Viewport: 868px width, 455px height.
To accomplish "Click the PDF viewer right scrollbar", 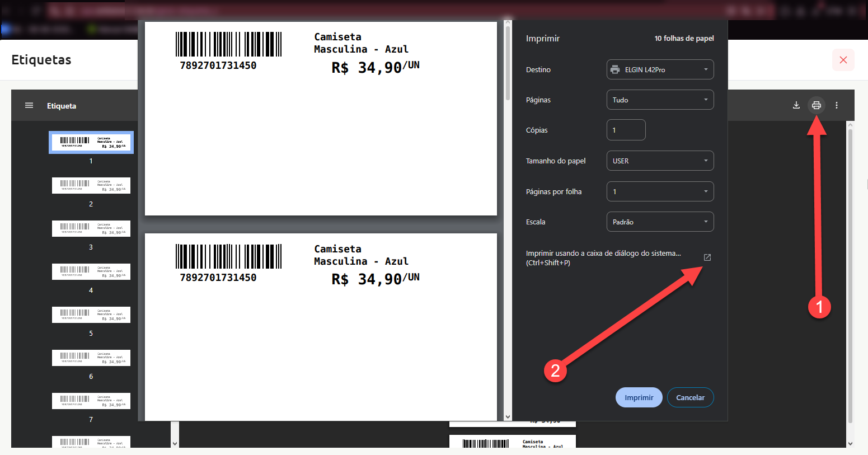I will point(851,276).
